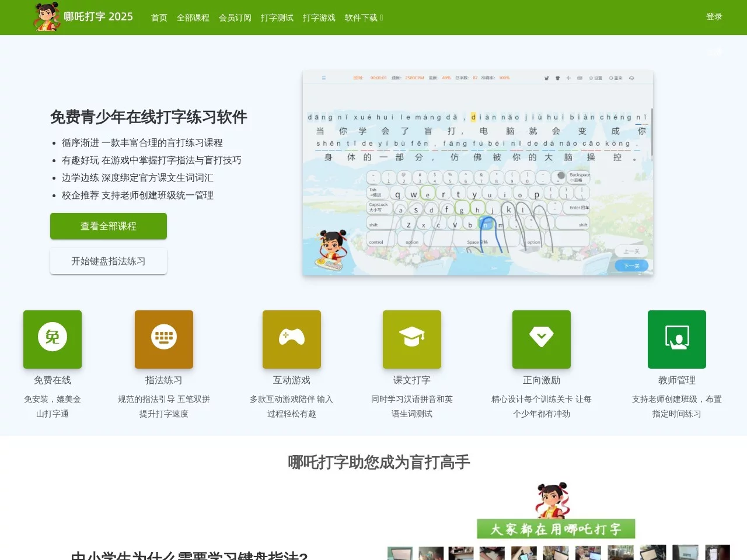Open the theme/shirt icon options in the toolbar

pos(557,78)
